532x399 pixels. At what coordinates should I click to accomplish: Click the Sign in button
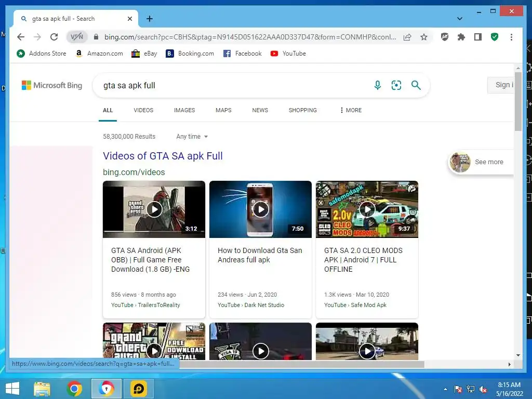[501, 85]
